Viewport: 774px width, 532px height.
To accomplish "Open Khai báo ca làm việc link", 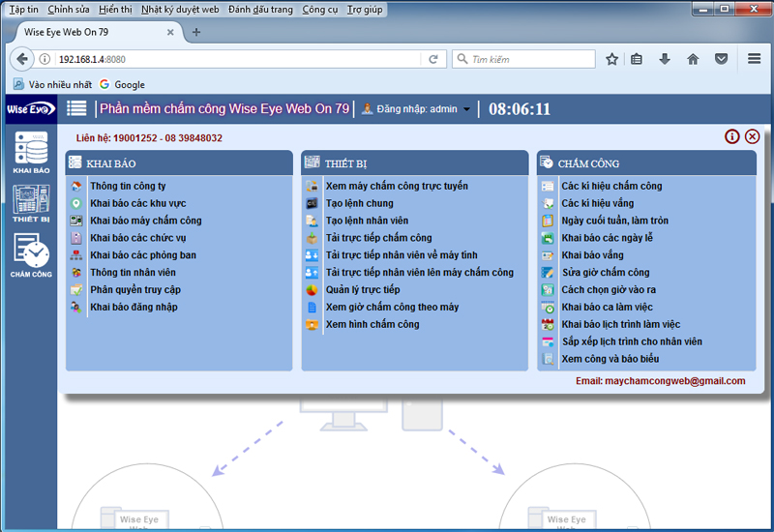I will [x=607, y=307].
